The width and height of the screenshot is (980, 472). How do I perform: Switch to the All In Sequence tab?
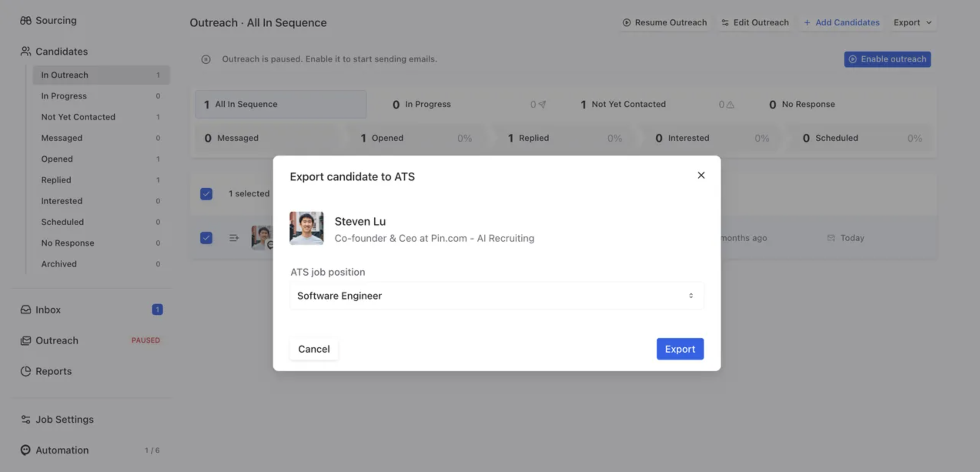(281, 104)
